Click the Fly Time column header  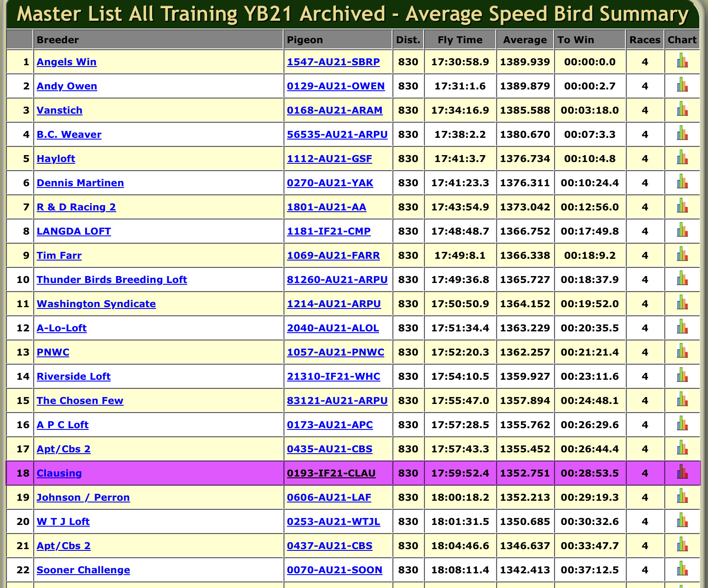click(x=460, y=40)
